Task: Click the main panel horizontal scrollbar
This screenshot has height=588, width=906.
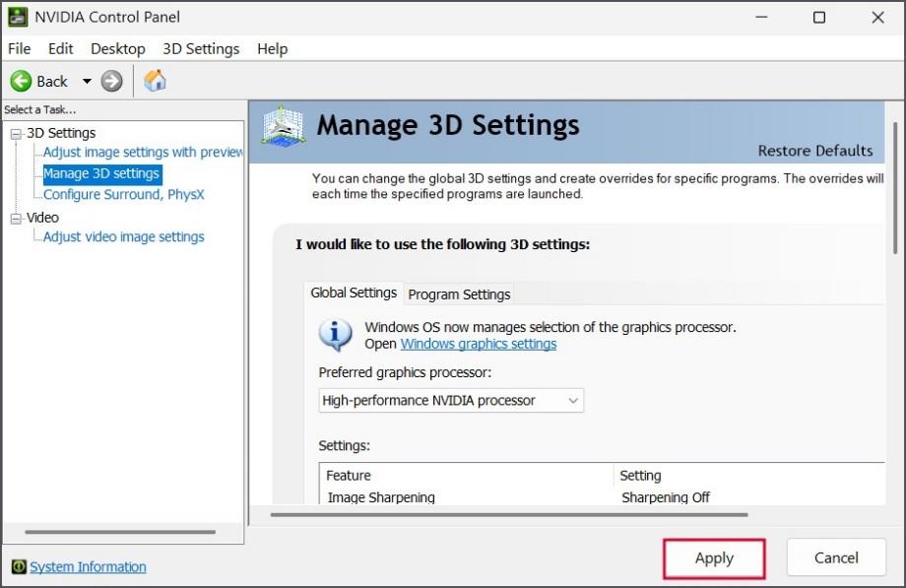Action: 509,514
